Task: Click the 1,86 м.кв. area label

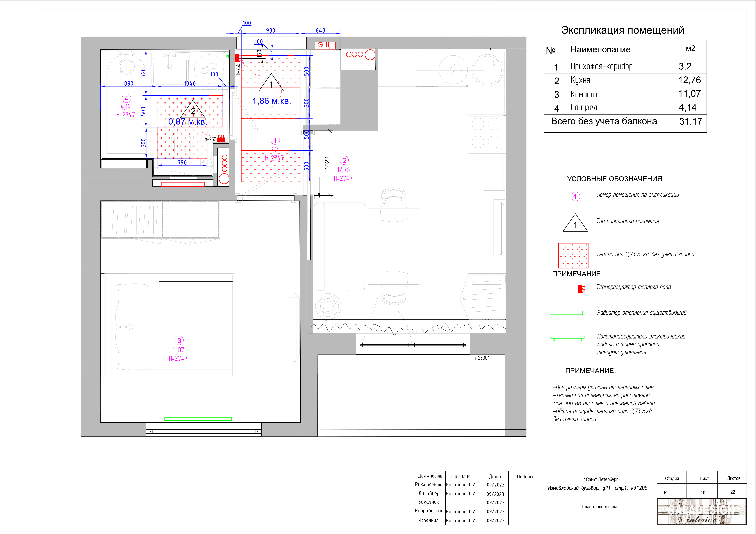Action: 272,101
